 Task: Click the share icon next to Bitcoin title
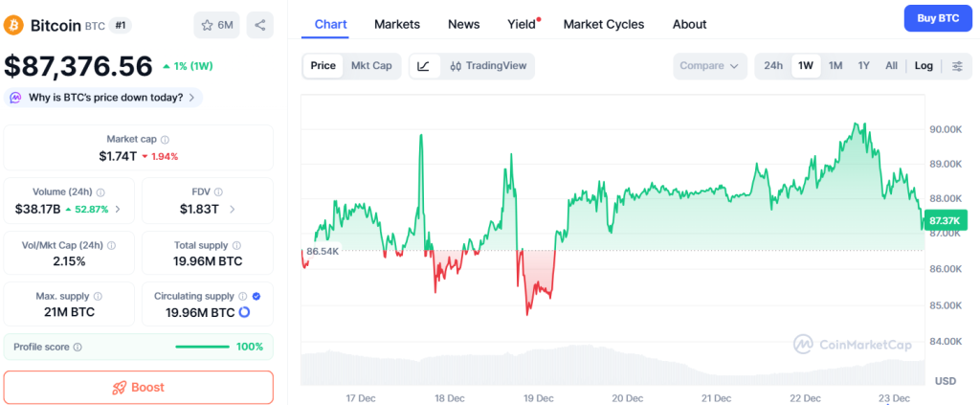click(x=259, y=25)
